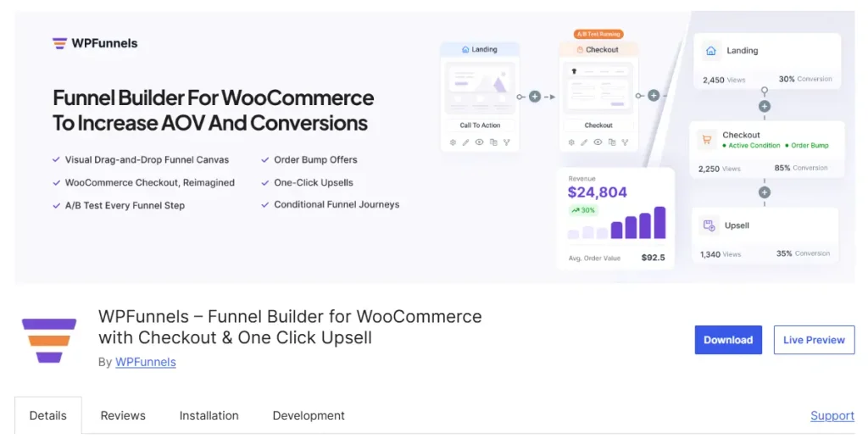This screenshot has height=445, width=868.
Task: Click the WPFunnels plugin funnel icon
Action: (49, 341)
